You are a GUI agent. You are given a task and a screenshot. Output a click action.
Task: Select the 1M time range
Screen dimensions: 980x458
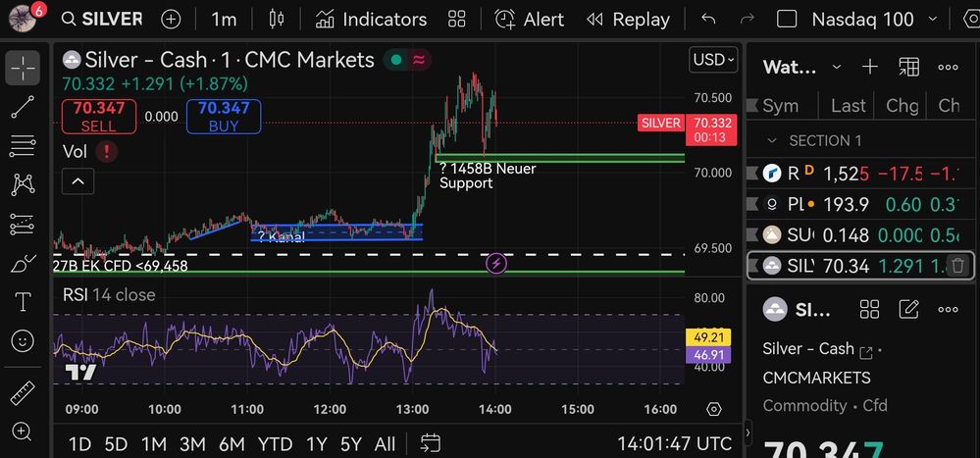click(x=154, y=444)
